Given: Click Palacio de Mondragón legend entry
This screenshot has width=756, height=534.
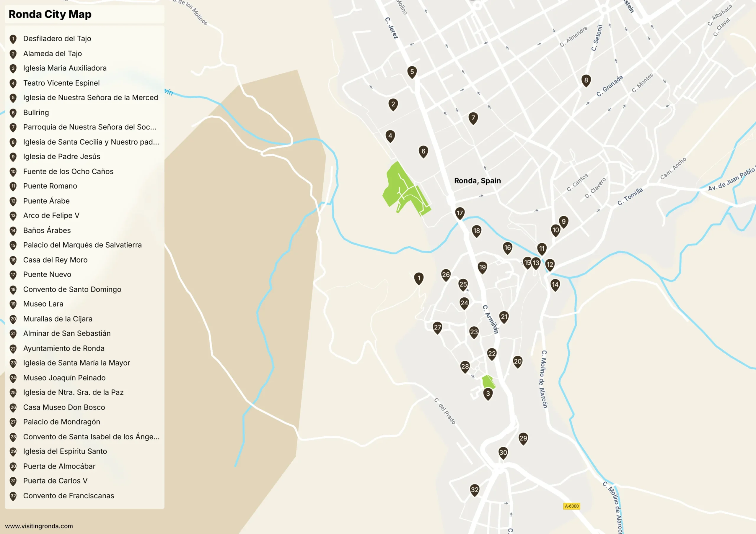Looking at the screenshot, I should pos(62,422).
